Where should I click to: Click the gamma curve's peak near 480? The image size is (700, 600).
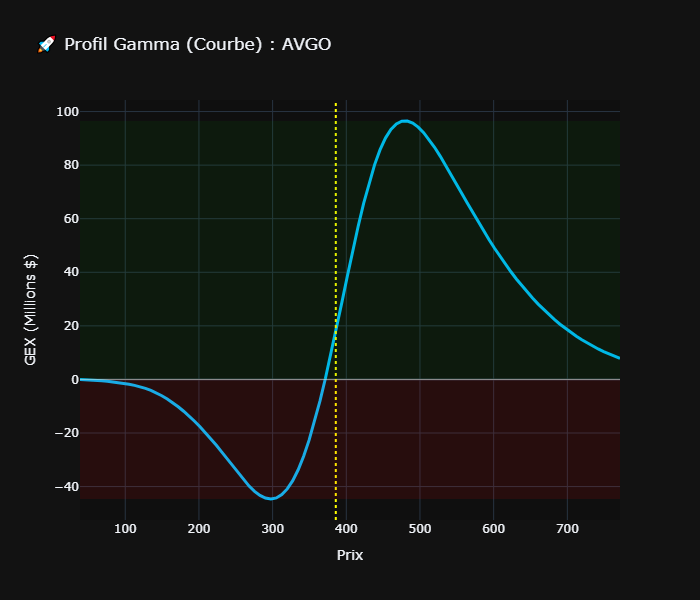404,121
